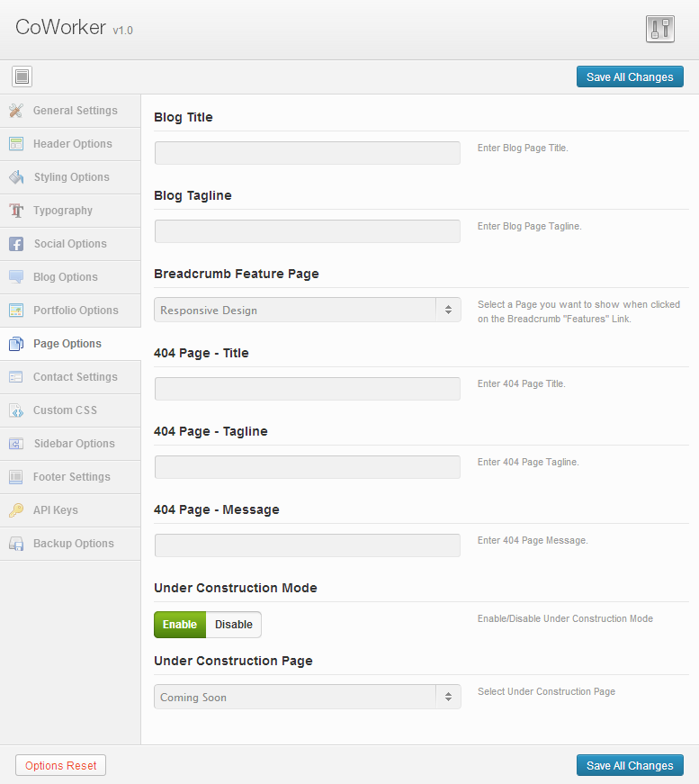
Task: Click the General Settings tools icon
Action: click(x=16, y=111)
